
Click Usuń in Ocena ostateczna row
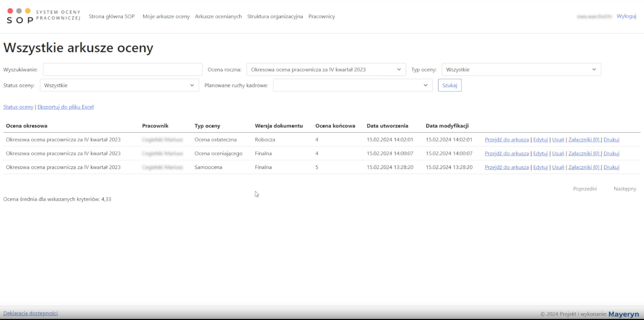click(558, 140)
